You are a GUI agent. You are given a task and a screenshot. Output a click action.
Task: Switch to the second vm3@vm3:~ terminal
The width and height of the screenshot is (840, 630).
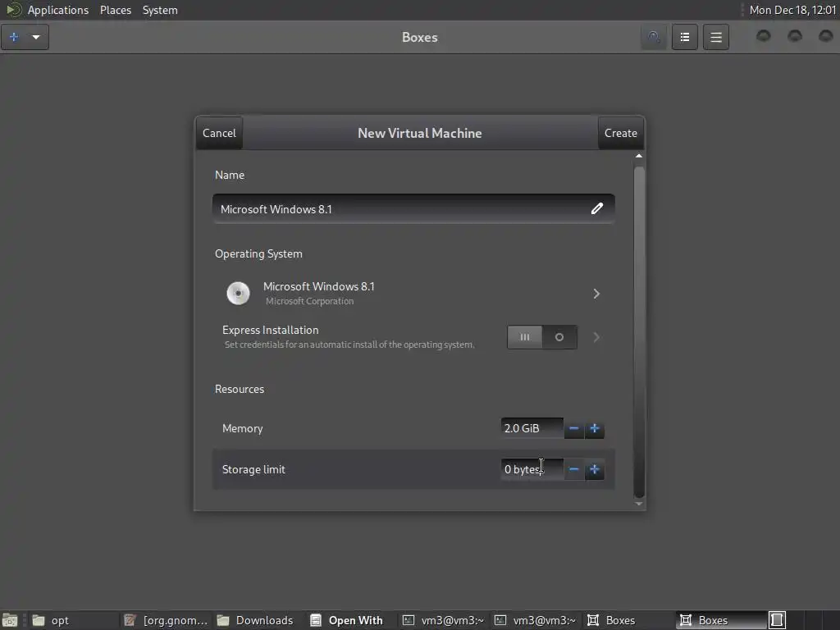[x=535, y=620]
